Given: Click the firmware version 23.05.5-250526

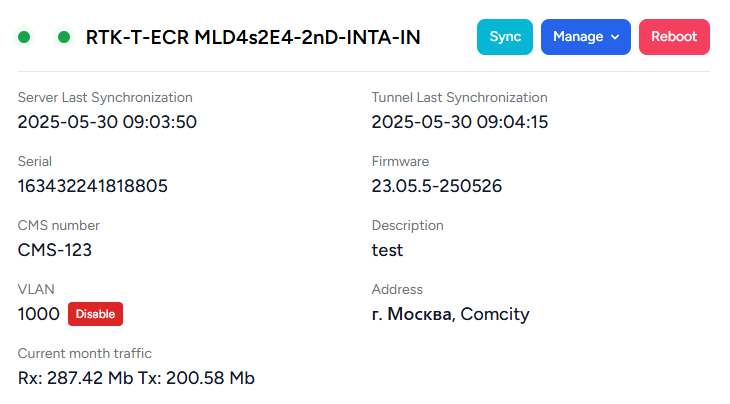Looking at the screenshot, I should click(437, 186).
